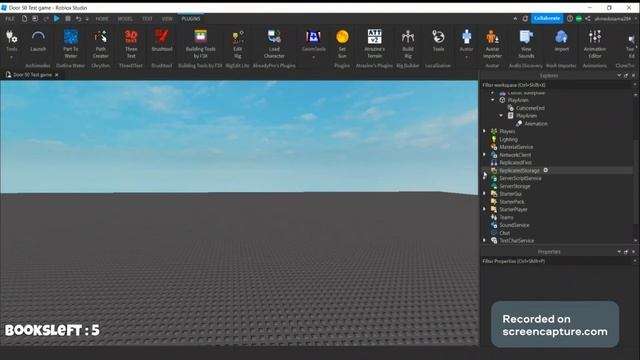Viewport: 640px width, 360px height.
Task: Open the Avatar plugin dropdown
Action: [x=467, y=43]
